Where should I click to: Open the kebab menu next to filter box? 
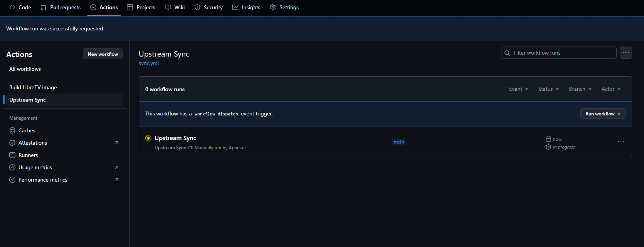click(x=626, y=53)
